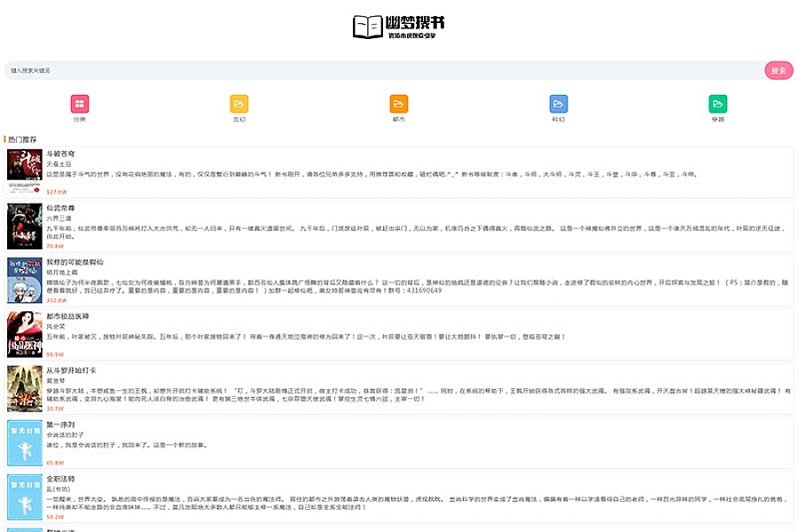Click the 幽梦搜书 book logo
798x532 pixels.
click(x=399, y=27)
